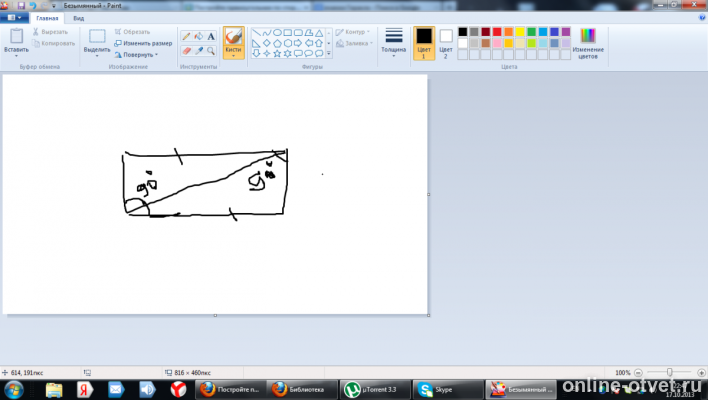Open the Вставить dropdown arrow
The height and width of the screenshot is (400, 708).
coord(16,56)
